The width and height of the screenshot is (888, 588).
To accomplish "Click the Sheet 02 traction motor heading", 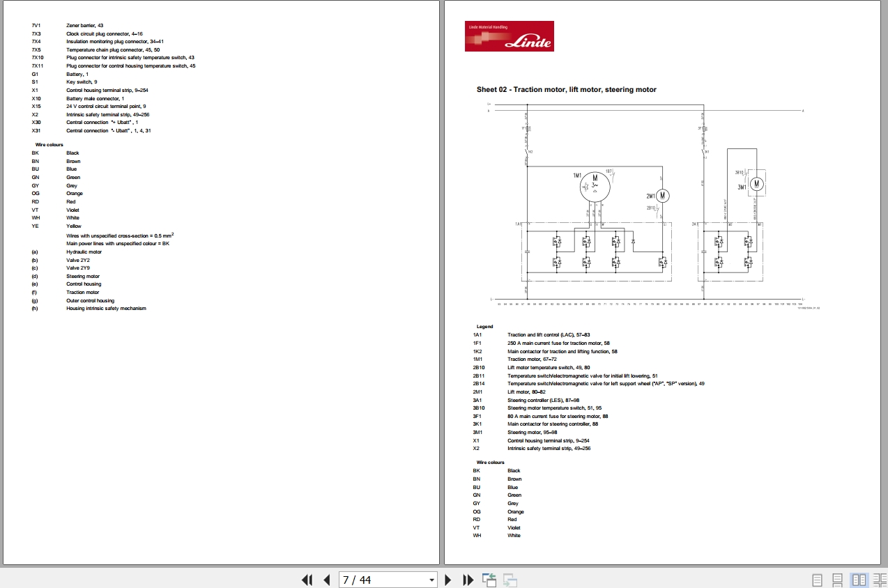I will 566,89.
